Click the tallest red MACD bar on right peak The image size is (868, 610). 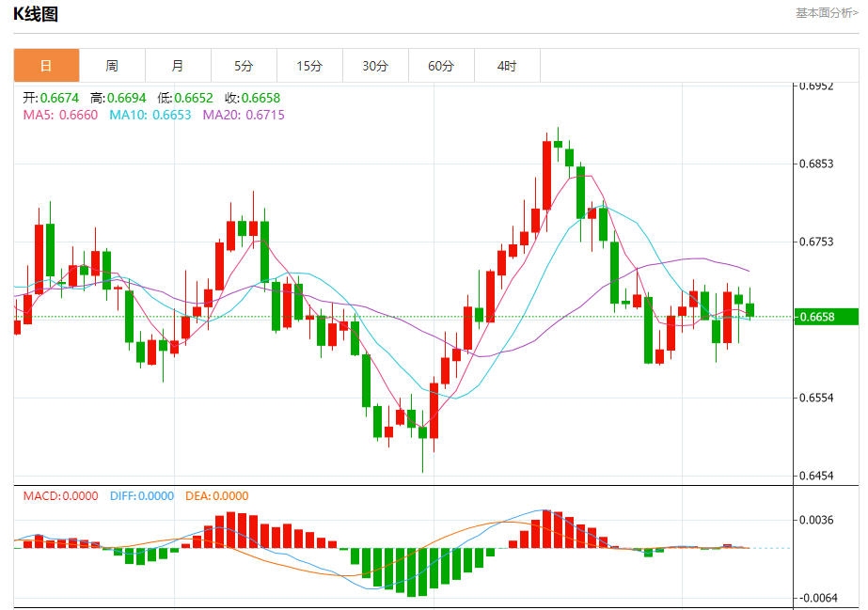[547, 529]
